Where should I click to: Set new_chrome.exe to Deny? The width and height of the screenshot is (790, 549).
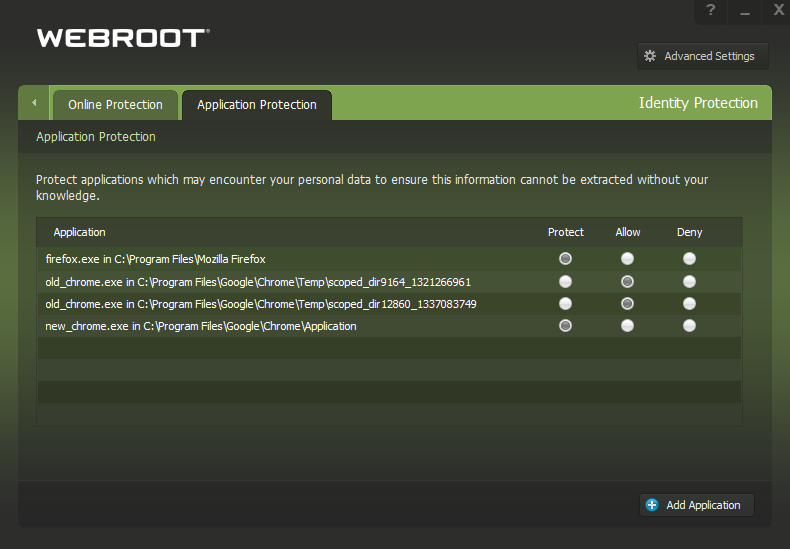coord(689,326)
